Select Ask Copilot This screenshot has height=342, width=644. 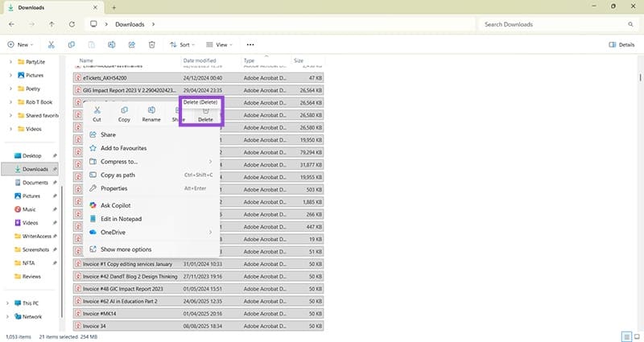[x=151, y=205]
